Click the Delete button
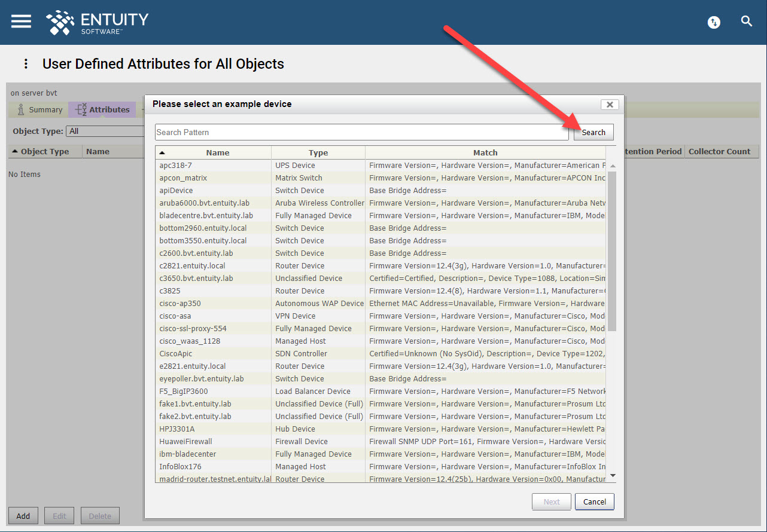Viewport: 767px width, 532px height. 100,516
